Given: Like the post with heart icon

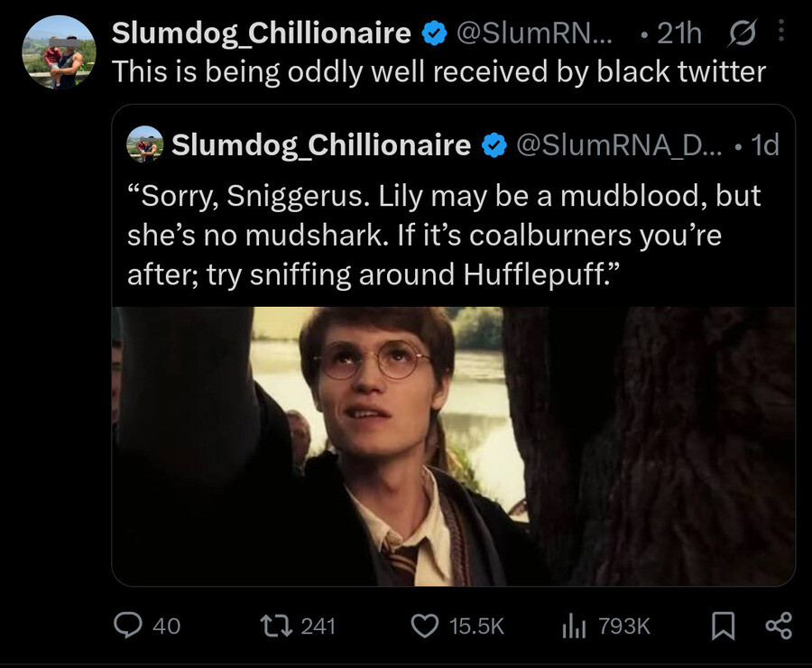Looking at the screenshot, I should [423, 625].
